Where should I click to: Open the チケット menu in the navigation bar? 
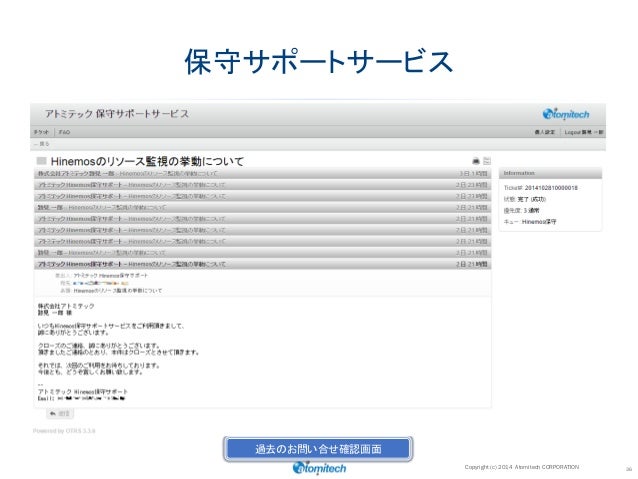coord(41,132)
